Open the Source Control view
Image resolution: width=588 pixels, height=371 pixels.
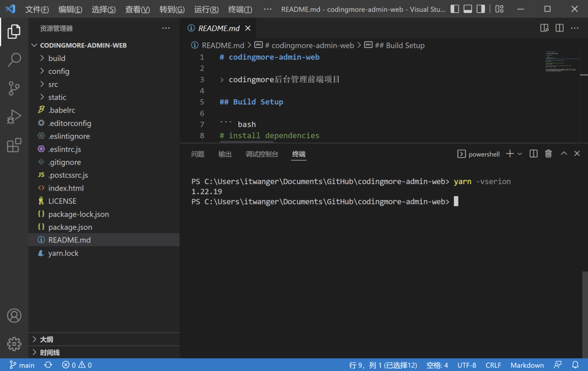tap(14, 88)
